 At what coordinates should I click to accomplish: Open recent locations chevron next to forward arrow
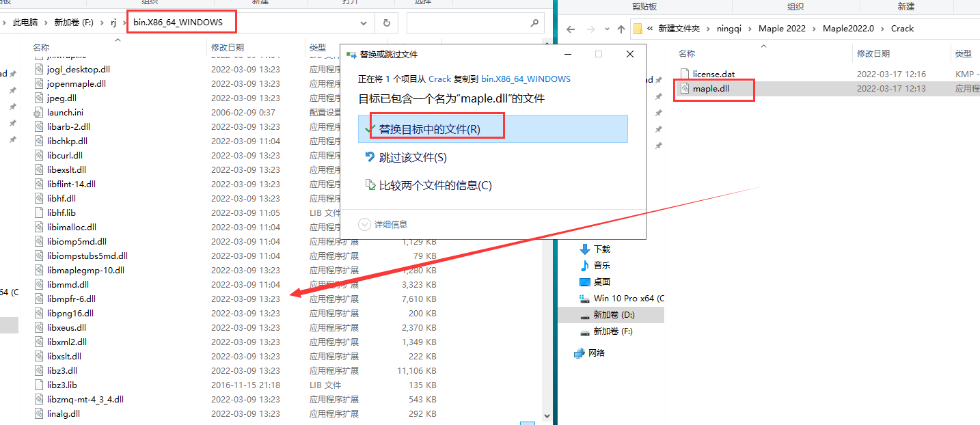pyautogui.click(x=607, y=28)
